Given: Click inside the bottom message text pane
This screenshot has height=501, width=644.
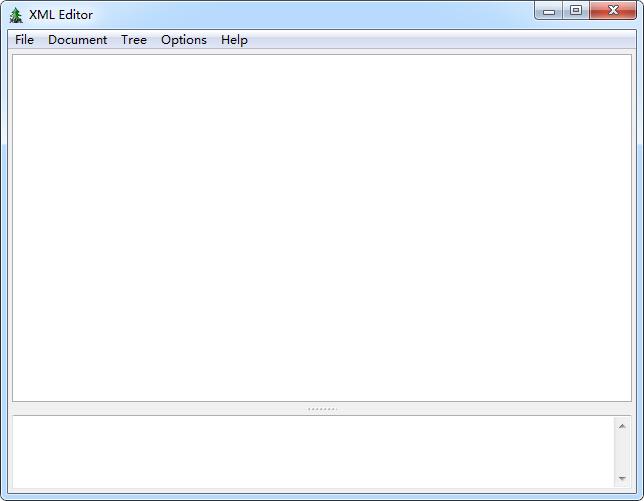Looking at the screenshot, I should coord(313,452).
